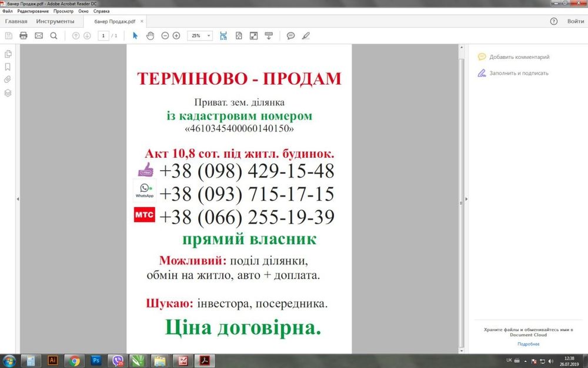The height and width of the screenshot is (368, 588).
Task: Switch to the Главная tab
Action: point(16,21)
